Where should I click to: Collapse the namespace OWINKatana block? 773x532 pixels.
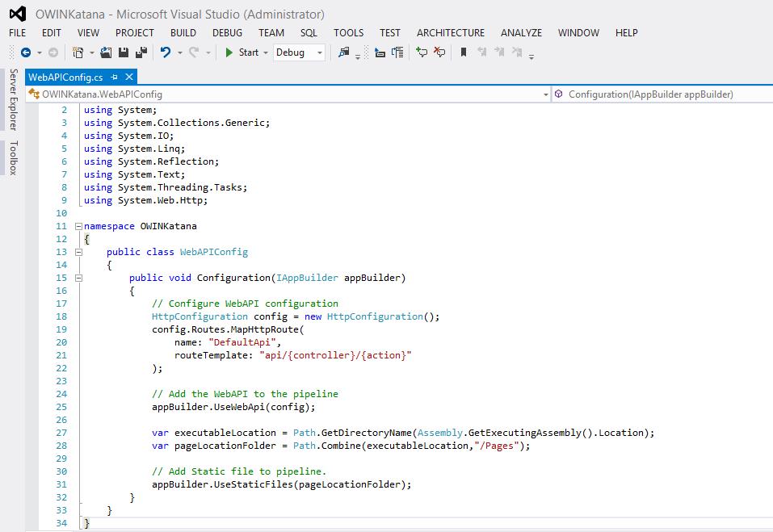coord(78,226)
